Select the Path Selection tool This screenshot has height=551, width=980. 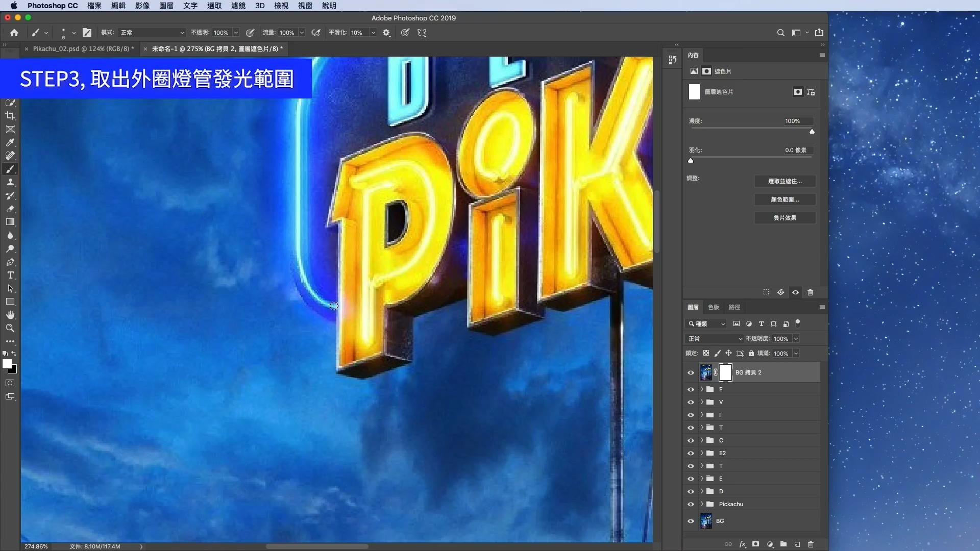(x=10, y=288)
